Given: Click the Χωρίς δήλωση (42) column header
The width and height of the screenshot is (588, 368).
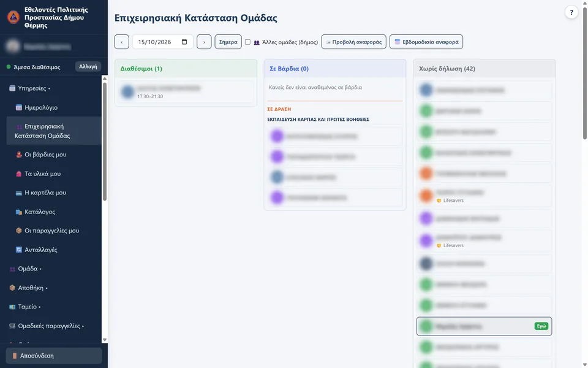Looking at the screenshot, I should (484, 69).
